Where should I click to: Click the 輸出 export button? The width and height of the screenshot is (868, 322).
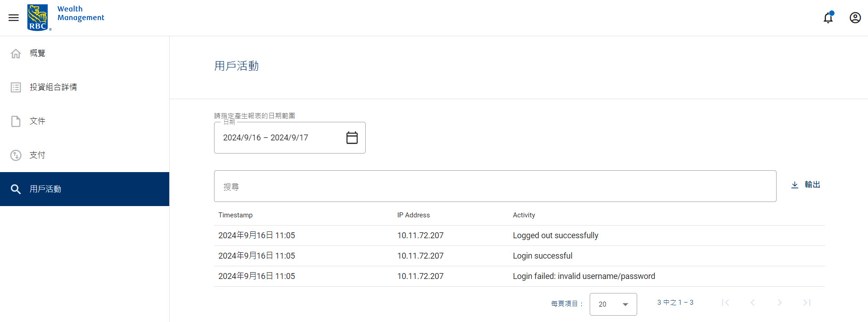point(806,185)
